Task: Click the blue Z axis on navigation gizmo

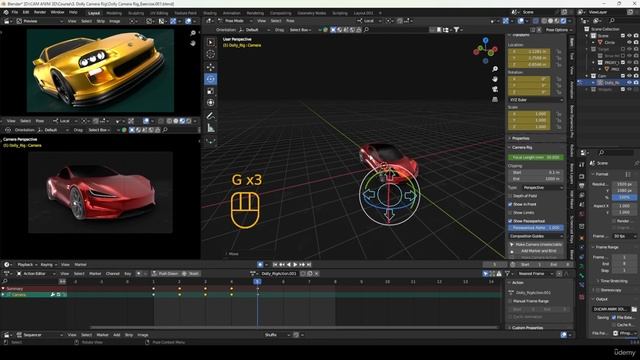Action: pyautogui.click(x=485, y=40)
